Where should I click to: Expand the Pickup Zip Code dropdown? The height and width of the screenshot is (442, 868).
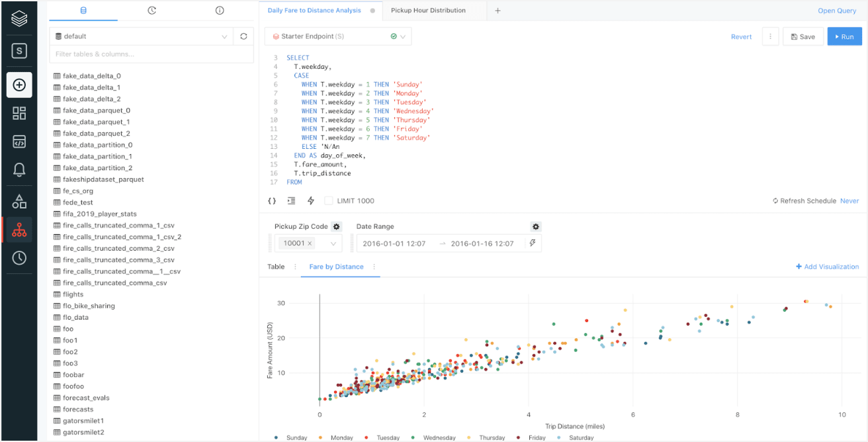click(333, 243)
